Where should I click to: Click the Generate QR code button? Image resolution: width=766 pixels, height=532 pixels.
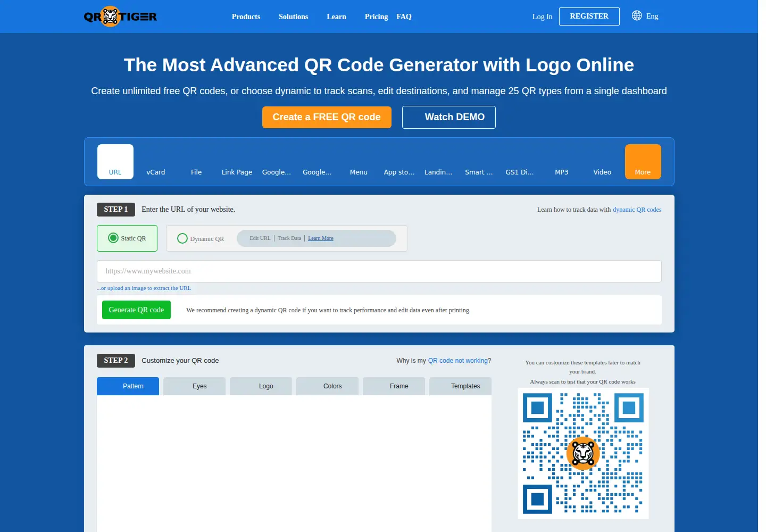136,310
